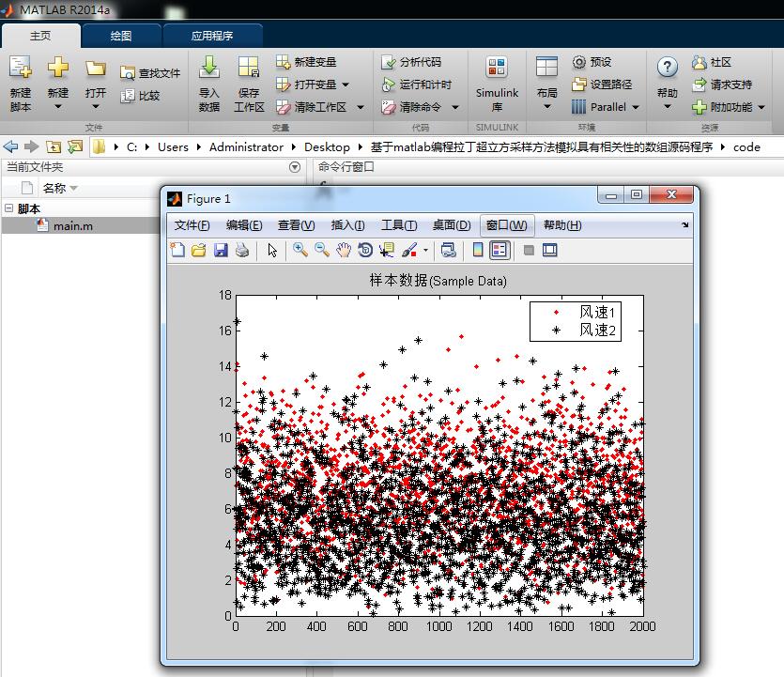This screenshot has height=677, width=784.
Task: Open the 工具(T) menu in Figure 1
Action: [399, 225]
